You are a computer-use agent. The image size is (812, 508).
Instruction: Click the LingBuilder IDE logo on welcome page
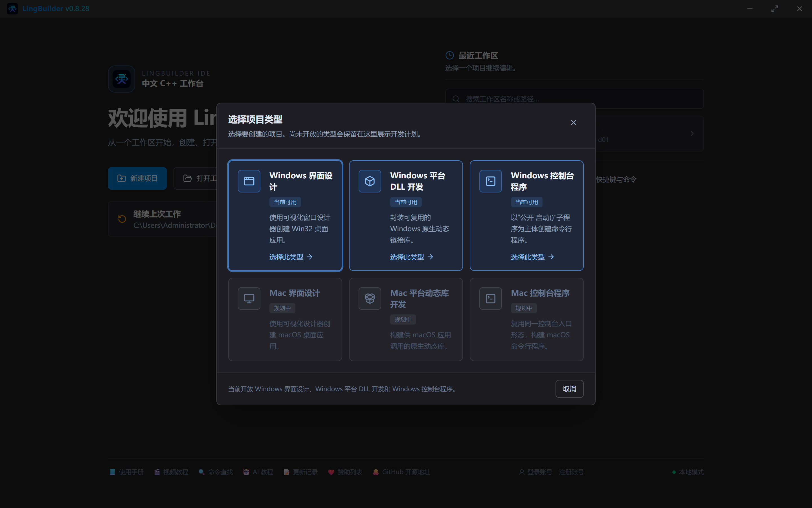click(x=122, y=79)
